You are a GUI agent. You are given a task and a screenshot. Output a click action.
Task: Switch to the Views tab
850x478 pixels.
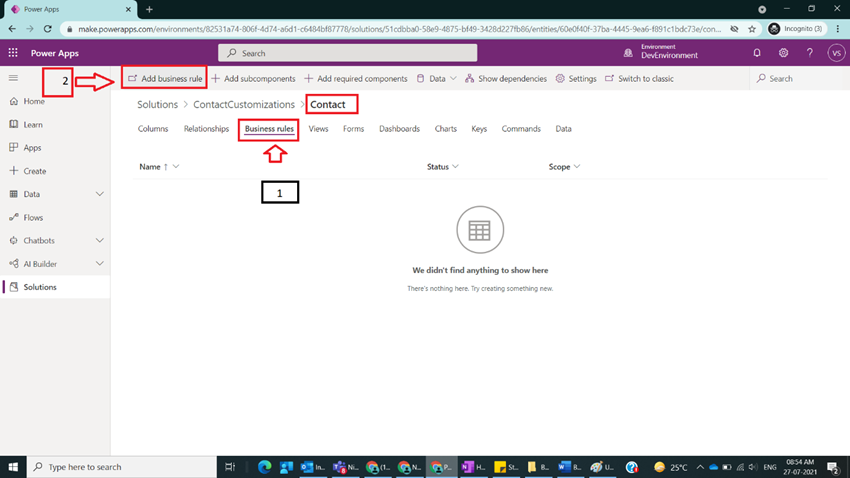pos(318,129)
